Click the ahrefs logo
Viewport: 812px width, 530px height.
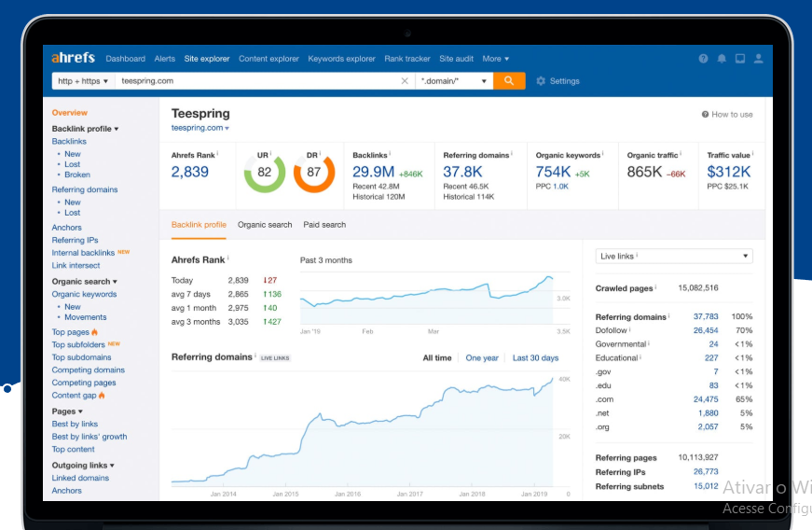[x=73, y=58]
